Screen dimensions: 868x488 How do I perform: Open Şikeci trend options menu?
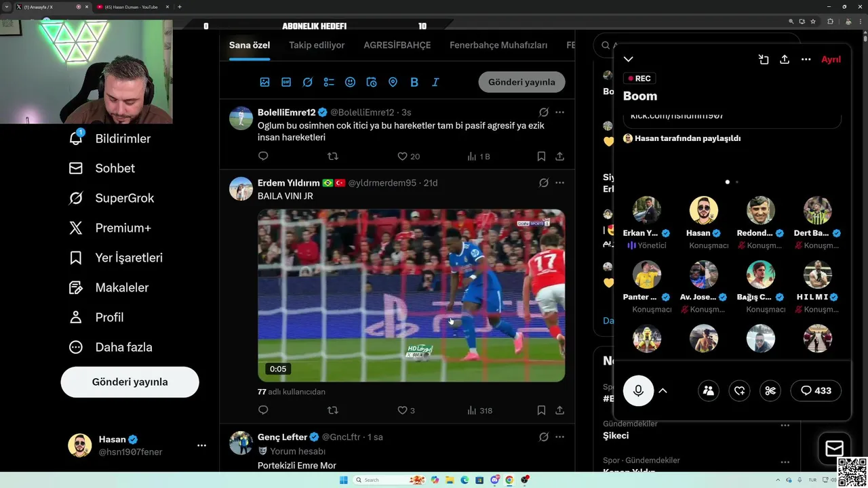click(x=785, y=426)
